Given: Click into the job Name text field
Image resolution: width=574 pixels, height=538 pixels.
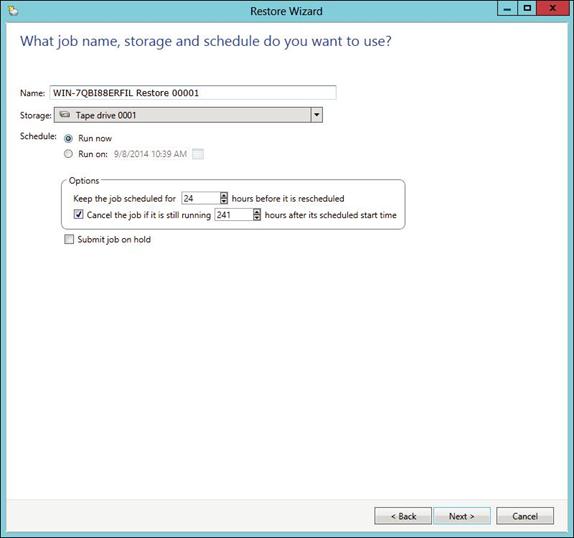Looking at the screenshot, I should point(193,93).
